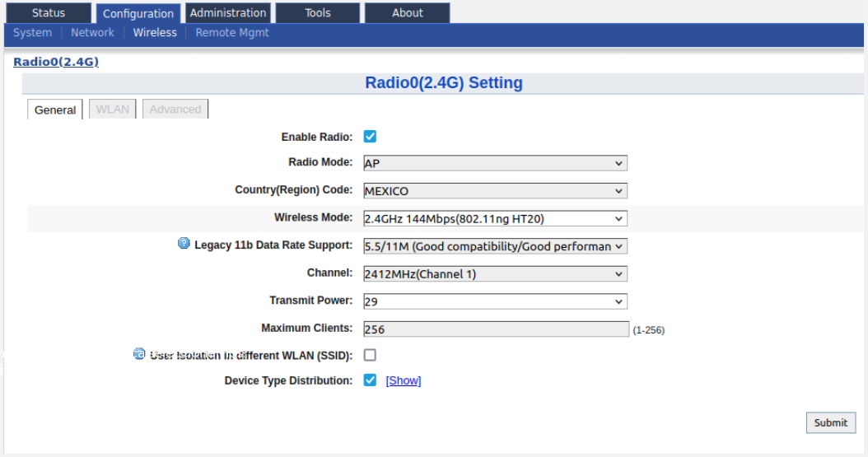The width and height of the screenshot is (868, 457).
Task: Click the (1-256) range hint text
Action: (648, 329)
